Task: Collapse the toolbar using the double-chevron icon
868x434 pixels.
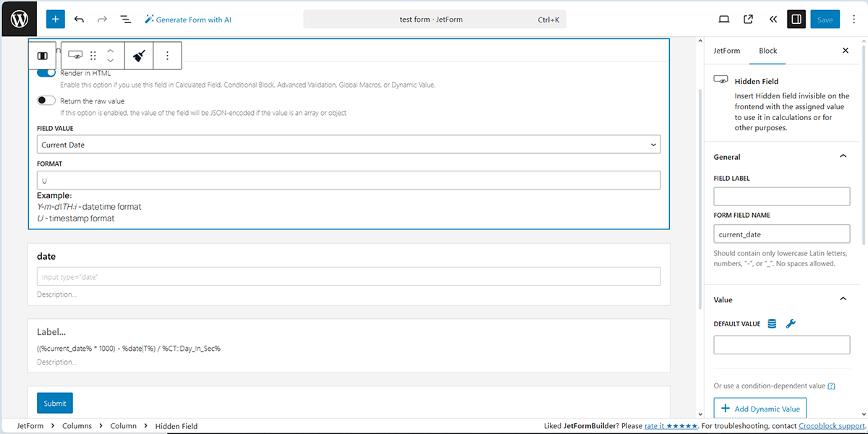Action: tap(773, 20)
